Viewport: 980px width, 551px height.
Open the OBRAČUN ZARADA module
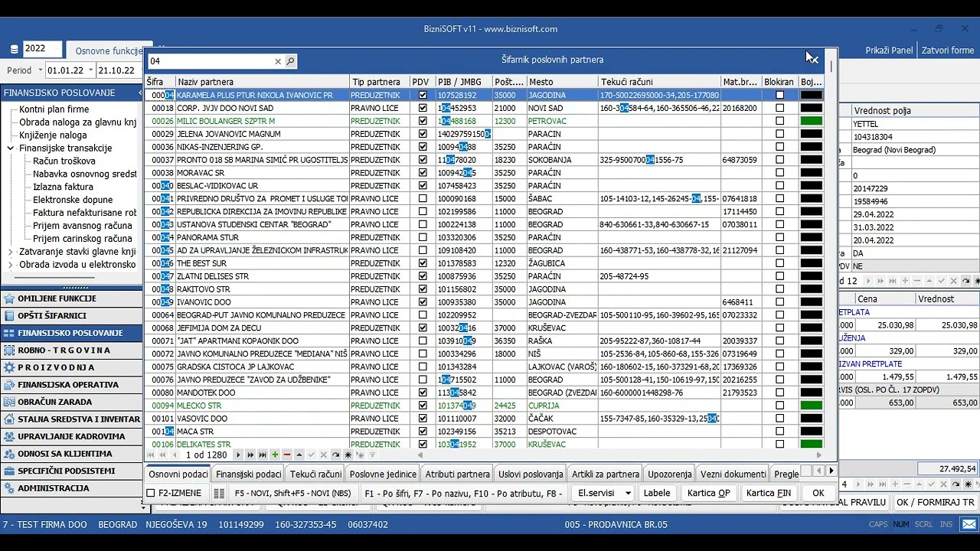pyautogui.click(x=71, y=402)
